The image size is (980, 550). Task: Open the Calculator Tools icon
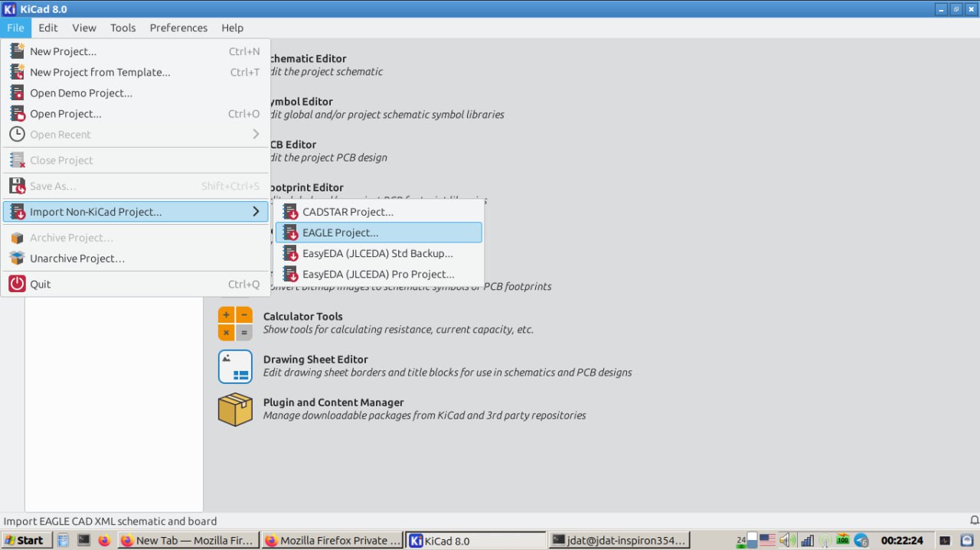[x=235, y=324]
